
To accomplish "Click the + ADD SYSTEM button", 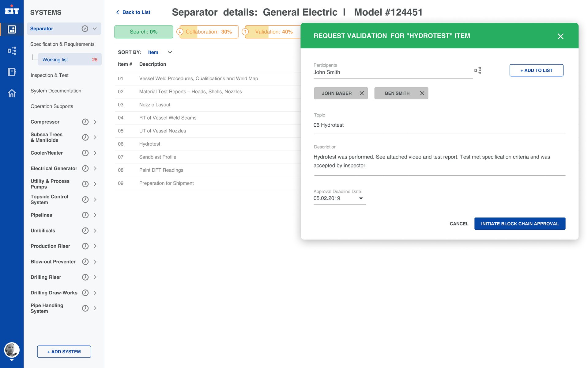I will click(x=64, y=352).
